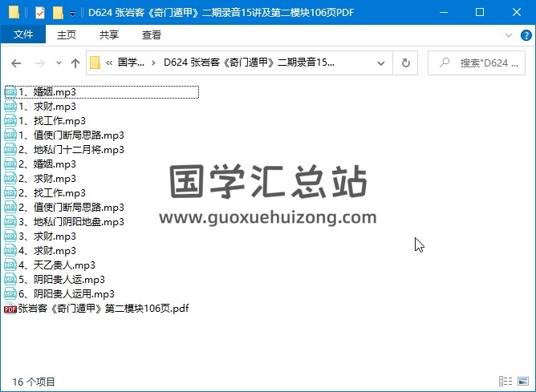Click the MP3 icon of 1、婚姻.mp3
The image size is (536, 392).
coord(10,92)
